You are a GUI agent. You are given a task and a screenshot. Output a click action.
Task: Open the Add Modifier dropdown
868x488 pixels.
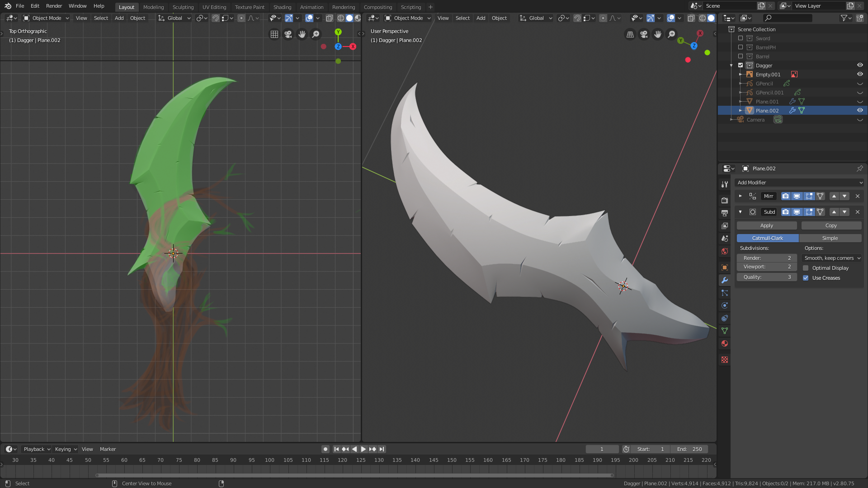799,183
